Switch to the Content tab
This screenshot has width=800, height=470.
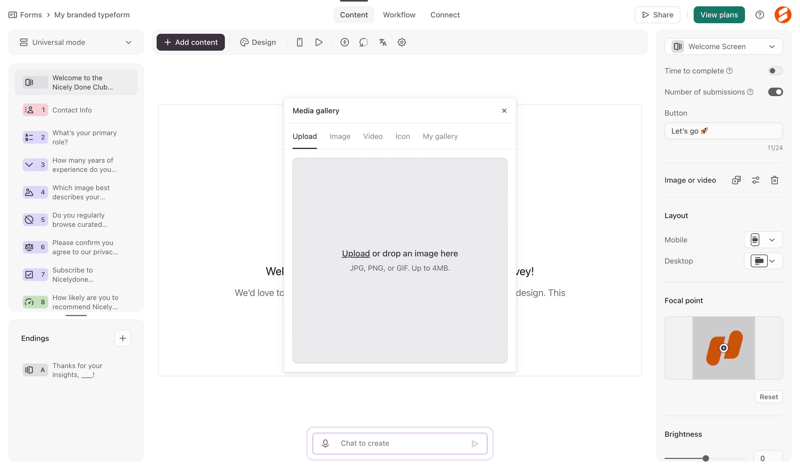click(x=354, y=15)
